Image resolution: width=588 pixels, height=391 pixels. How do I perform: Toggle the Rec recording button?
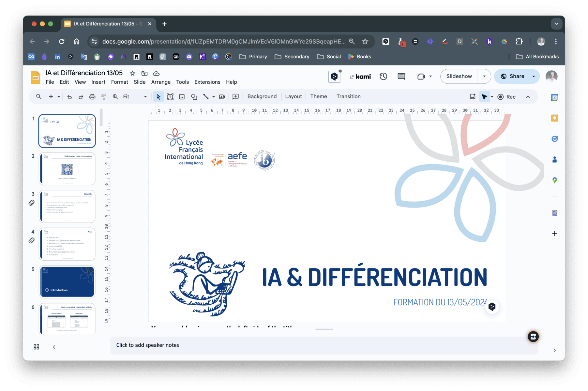pos(506,97)
